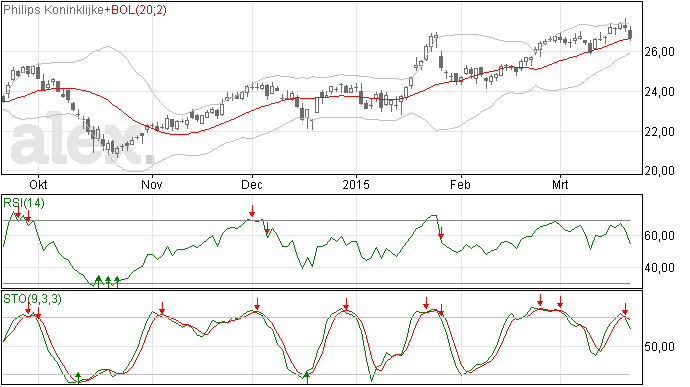The width and height of the screenshot is (690, 387).
Task: Click the STO red sell arrow in November
Action: (162, 308)
